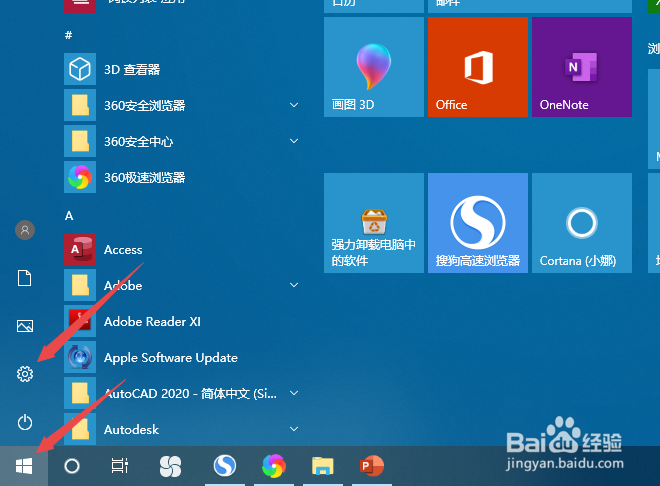This screenshot has width=660, height=486.
Task: Open the AutoCAD 2020 folder
Action: [x=183, y=393]
